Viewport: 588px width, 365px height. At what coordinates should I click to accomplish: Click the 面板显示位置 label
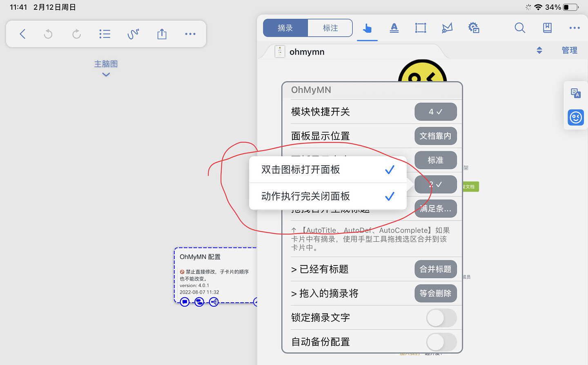321,136
